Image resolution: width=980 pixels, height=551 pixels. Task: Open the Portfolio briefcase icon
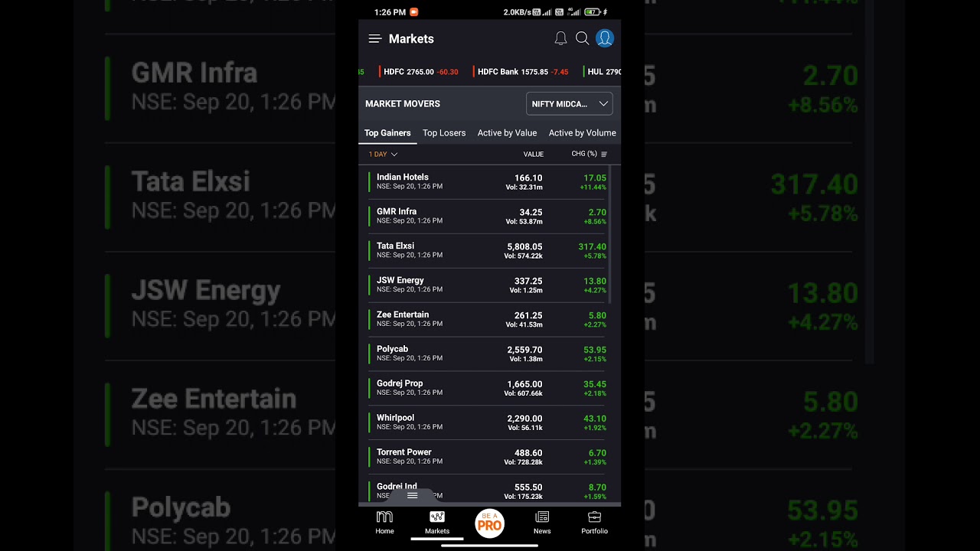[x=594, y=517]
